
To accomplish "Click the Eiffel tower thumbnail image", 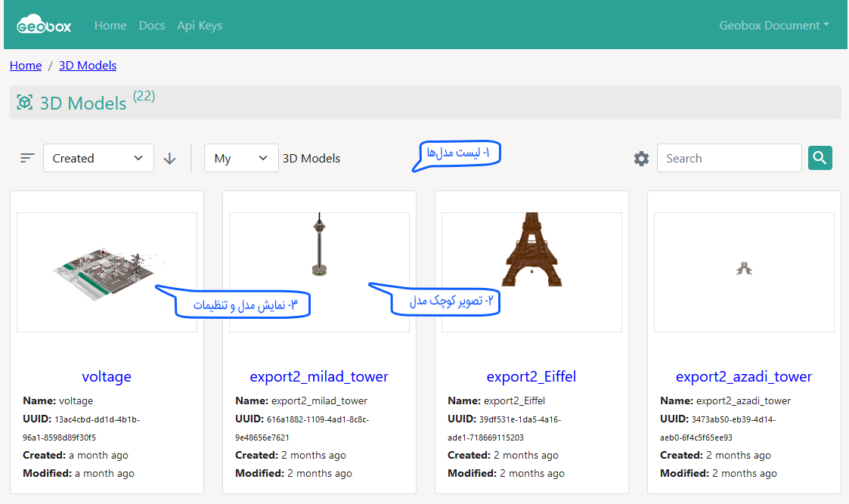I will tap(531, 250).
